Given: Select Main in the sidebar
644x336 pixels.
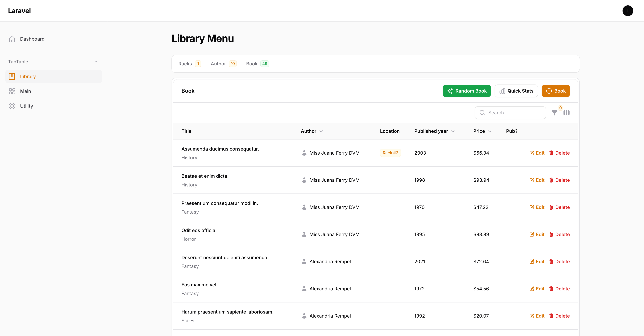Looking at the screenshot, I should pyautogui.click(x=25, y=91).
